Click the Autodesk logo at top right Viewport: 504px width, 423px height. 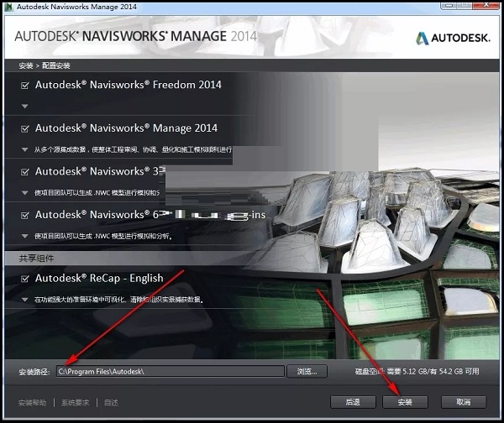[453, 39]
